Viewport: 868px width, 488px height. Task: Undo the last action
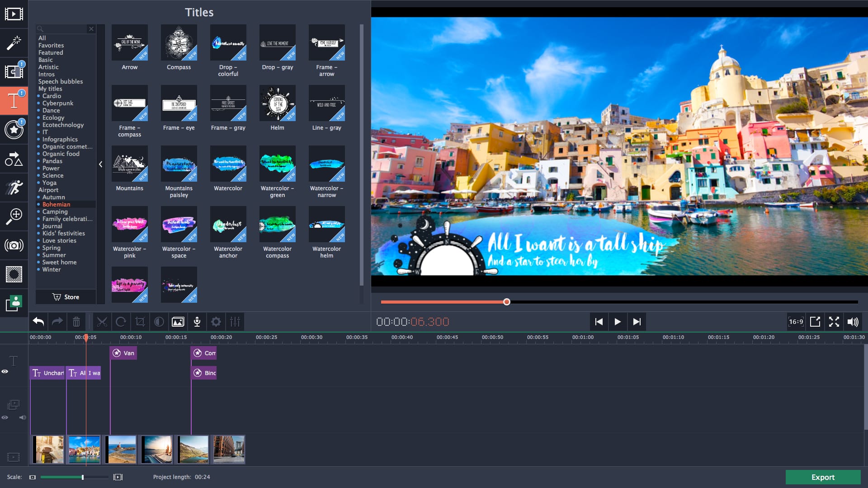click(x=38, y=322)
